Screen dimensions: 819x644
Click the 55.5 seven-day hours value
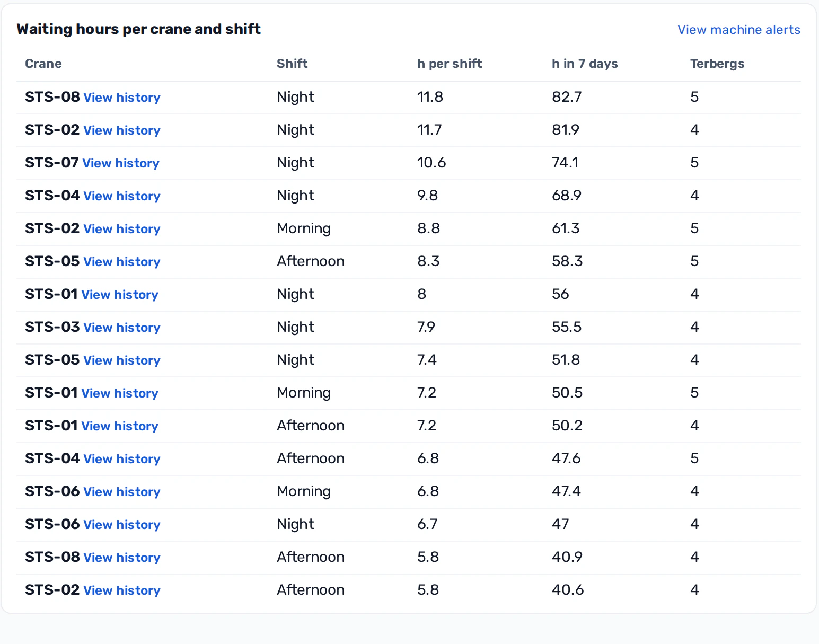567,327
